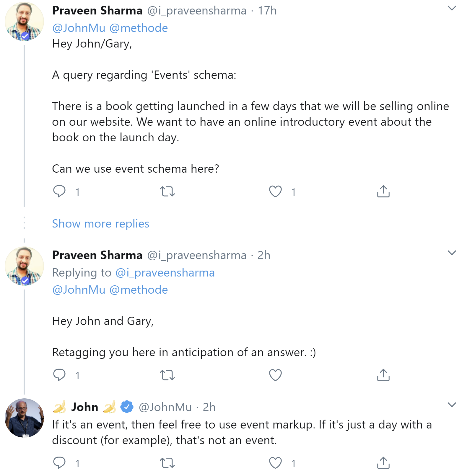Screen dimensions: 467x476
Task: Click the 'Replying to' @i_praveensharma link
Action: (x=165, y=273)
